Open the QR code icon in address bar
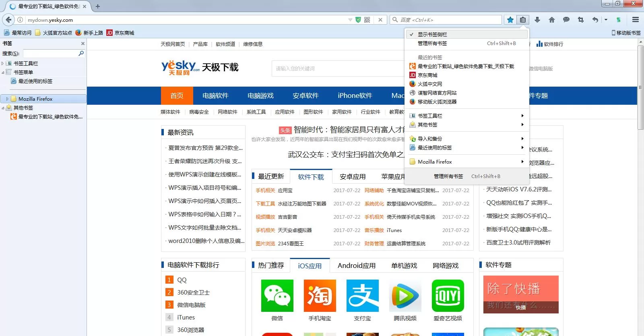 pyautogui.click(x=367, y=20)
